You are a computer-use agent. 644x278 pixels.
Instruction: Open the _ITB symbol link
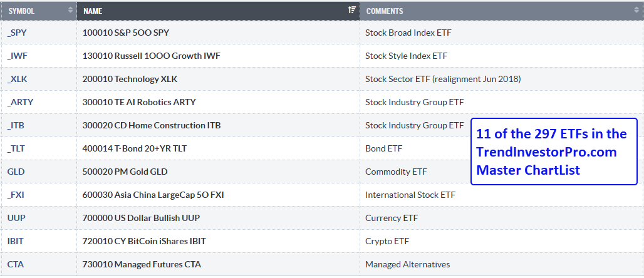pyautogui.click(x=16, y=125)
